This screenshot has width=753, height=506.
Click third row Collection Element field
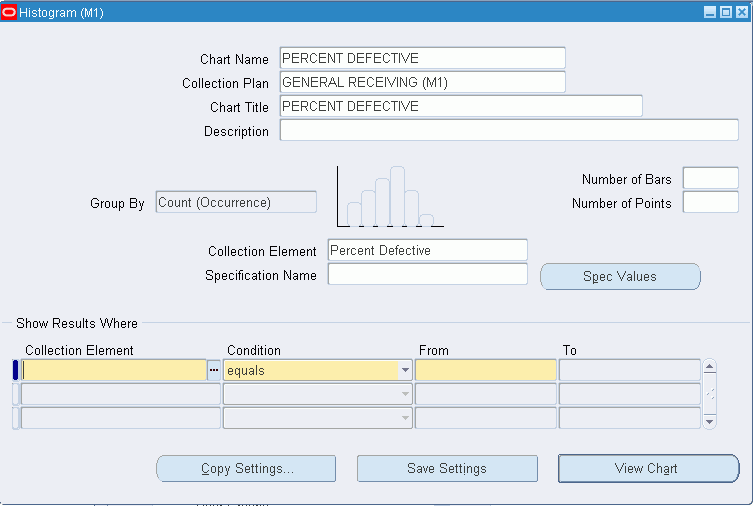coord(121,418)
